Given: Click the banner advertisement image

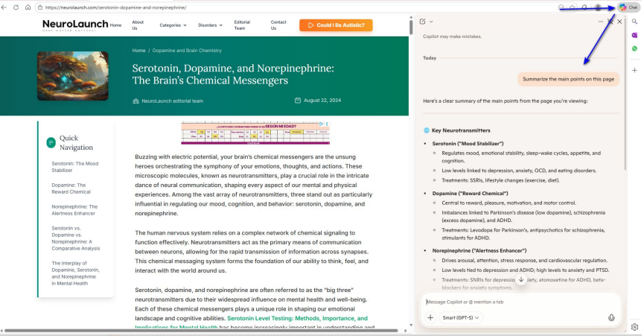Looking at the screenshot, I should click(255, 133).
